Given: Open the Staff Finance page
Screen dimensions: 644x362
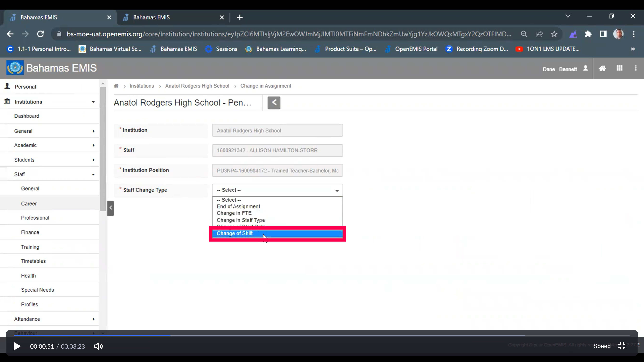Looking at the screenshot, I should point(49,232).
